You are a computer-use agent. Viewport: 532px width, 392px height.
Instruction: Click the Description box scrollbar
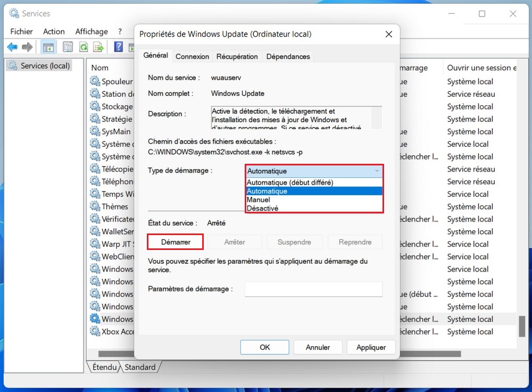point(376,118)
